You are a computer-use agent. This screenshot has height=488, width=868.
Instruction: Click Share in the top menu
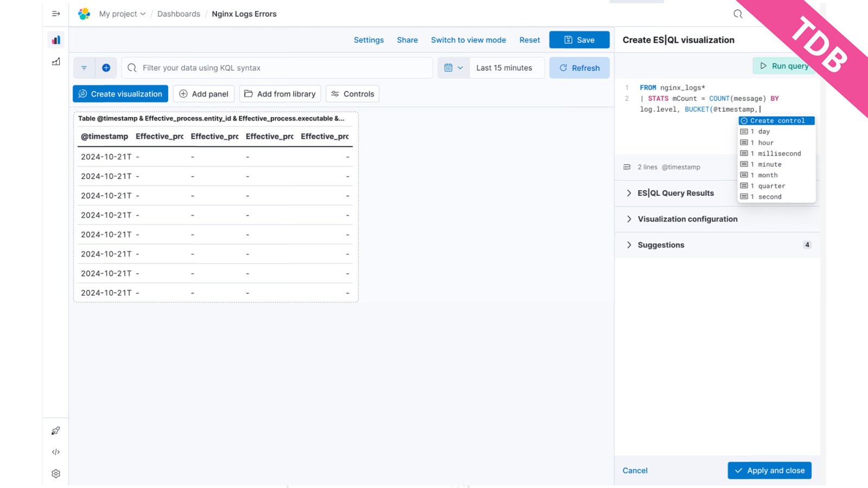click(407, 40)
